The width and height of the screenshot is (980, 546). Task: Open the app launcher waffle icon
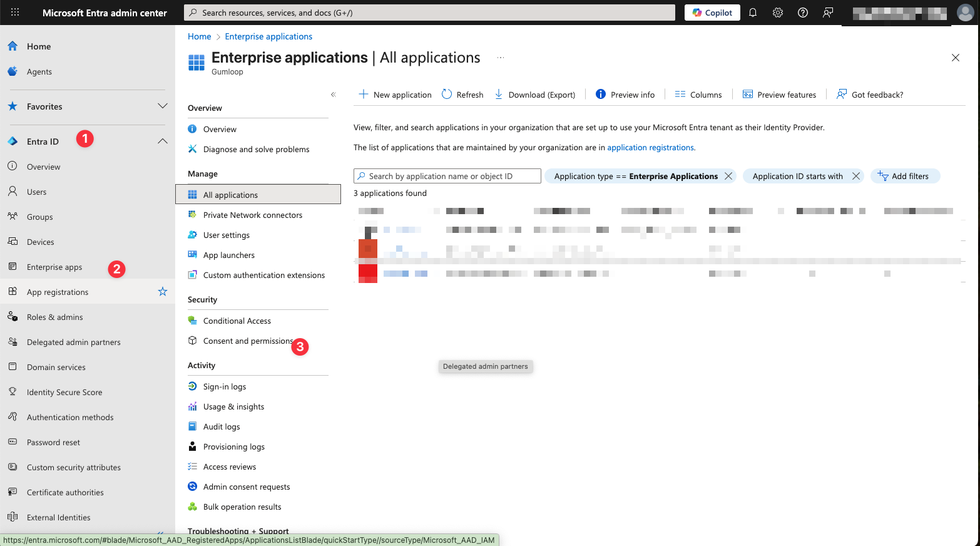click(15, 13)
